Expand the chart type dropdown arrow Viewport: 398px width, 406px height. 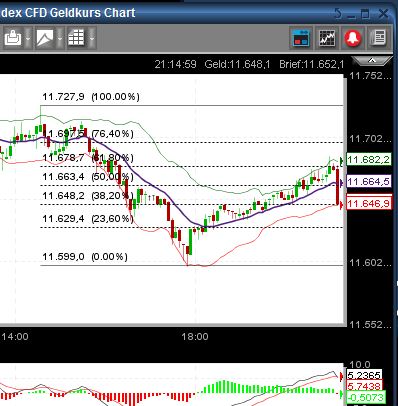point(60,39)
